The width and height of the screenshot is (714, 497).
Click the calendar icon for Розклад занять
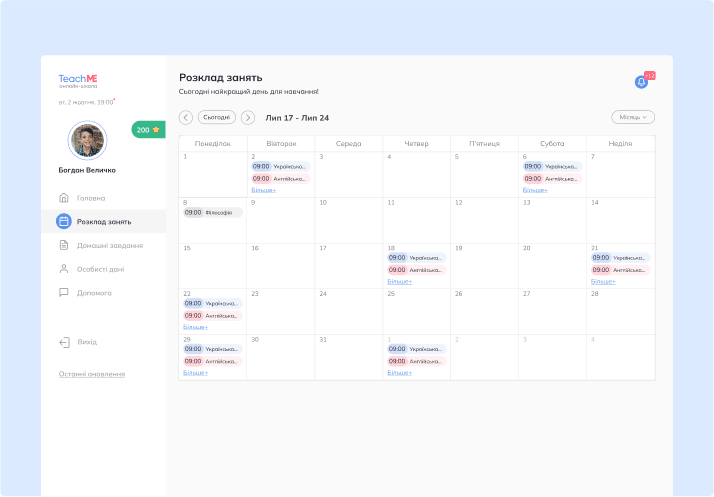64,221
